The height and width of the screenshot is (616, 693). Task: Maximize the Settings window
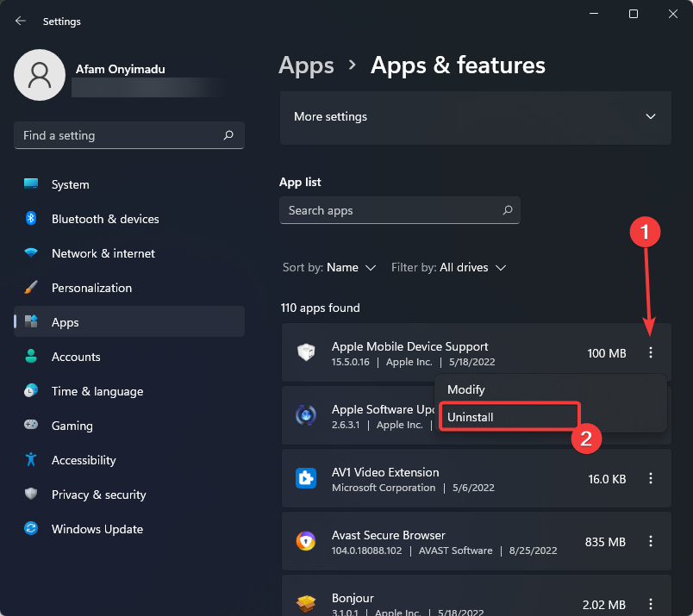(x=634, y=14)
